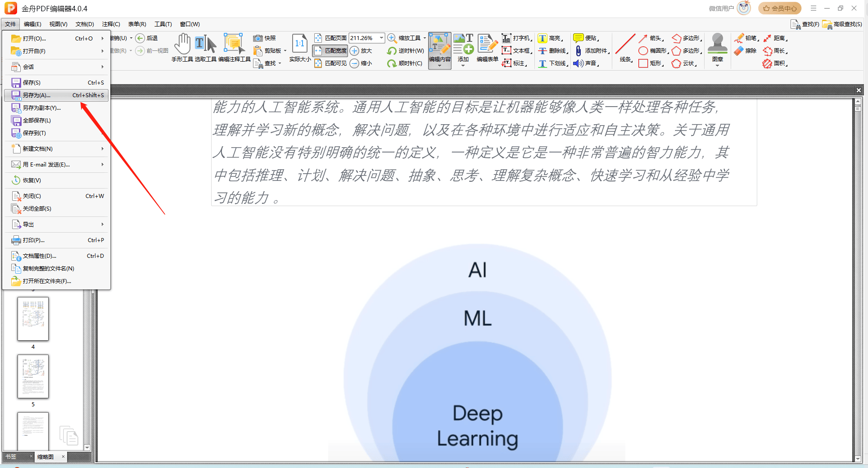
Task: Rotate page counterclockwise (逆时针)
Action: [392, 51]
